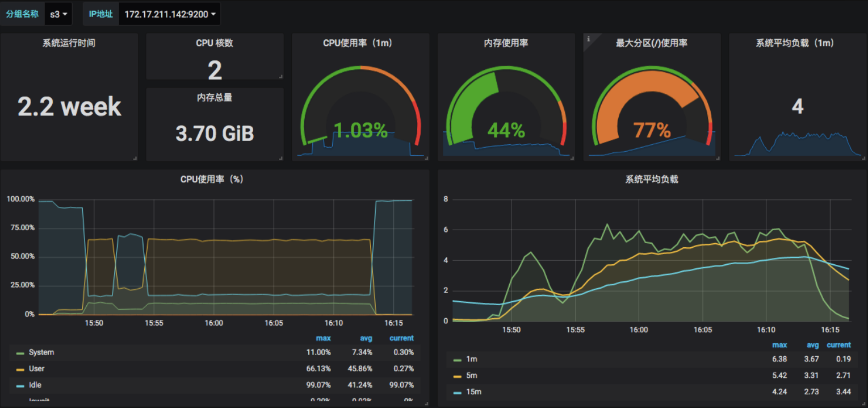Click the 3.31 avg value for 5m
This screenshot has height=408, width=868.
point(812,376)
